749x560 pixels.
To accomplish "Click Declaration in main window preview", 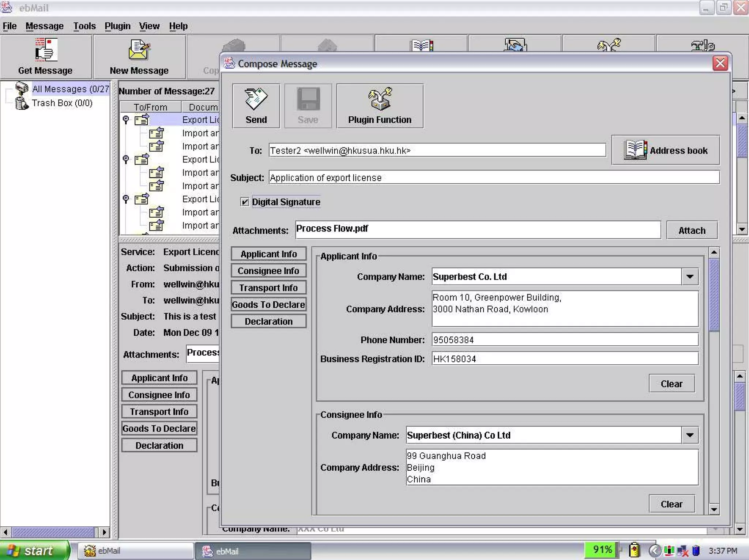I will pos(159,446).
